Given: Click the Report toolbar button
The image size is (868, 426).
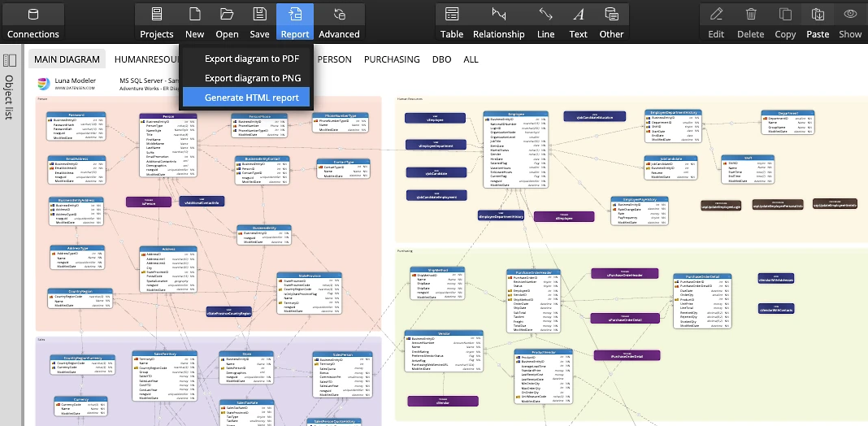Looking at the screenshot, I should pyautogui.click(x=295, y=22).
